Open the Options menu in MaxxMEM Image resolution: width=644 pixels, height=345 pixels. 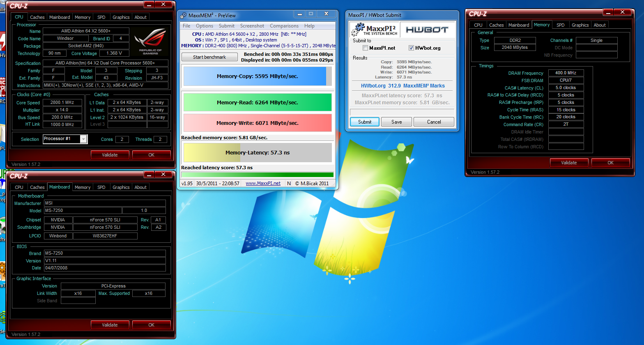click(205, 26)
